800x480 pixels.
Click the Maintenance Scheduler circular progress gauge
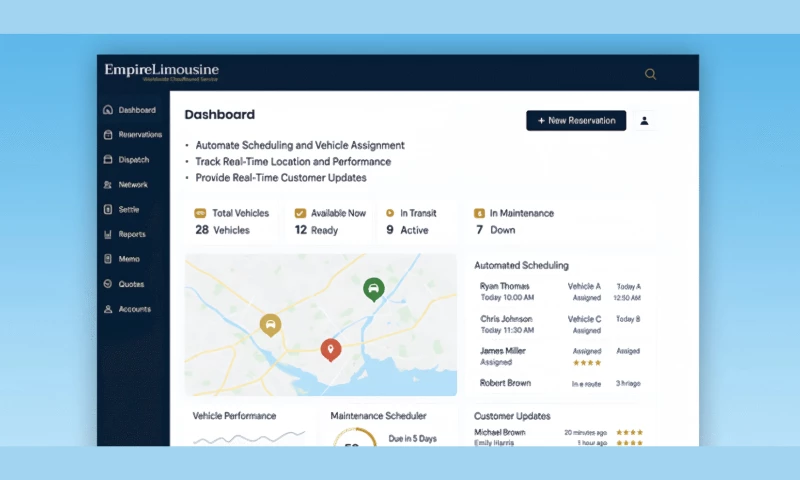click(x=355, y=438)
